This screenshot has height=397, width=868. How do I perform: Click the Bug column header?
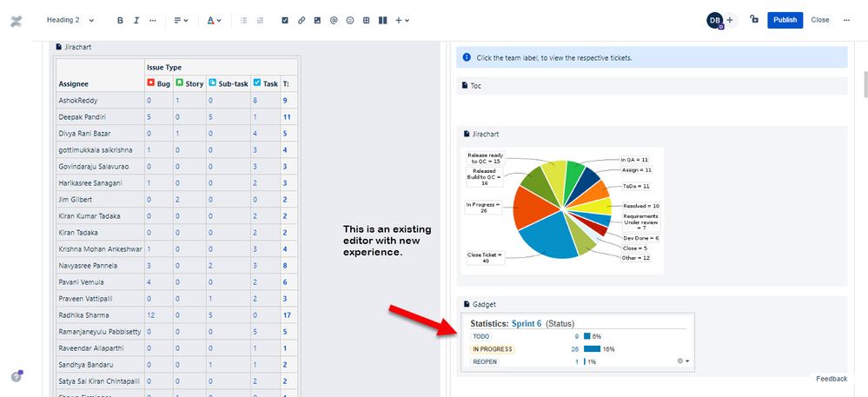158,83
